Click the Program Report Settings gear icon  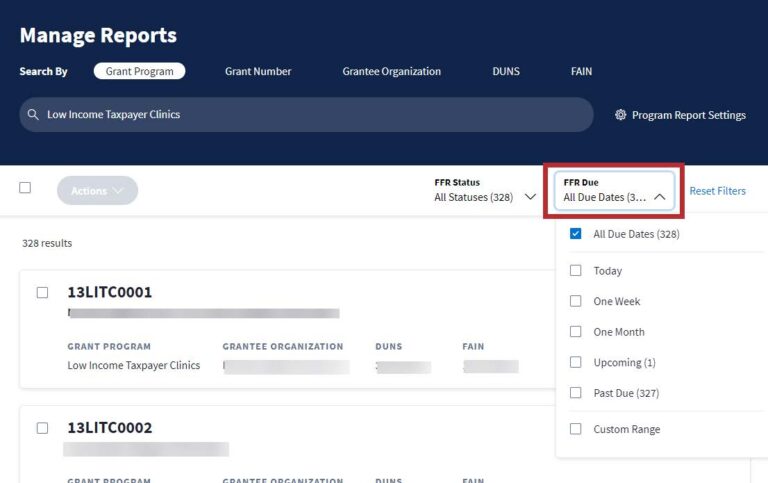pyautogui.click(x=620, y=115)
